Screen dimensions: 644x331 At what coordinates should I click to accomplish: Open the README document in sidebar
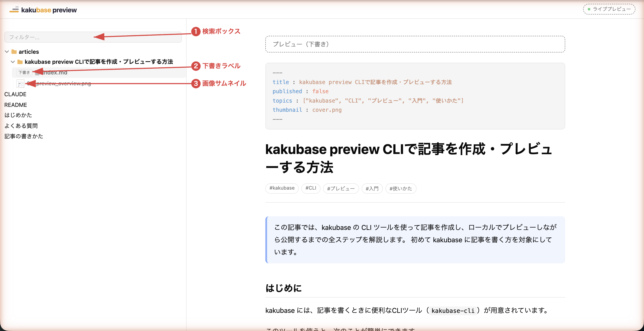(x=16, y=105)
